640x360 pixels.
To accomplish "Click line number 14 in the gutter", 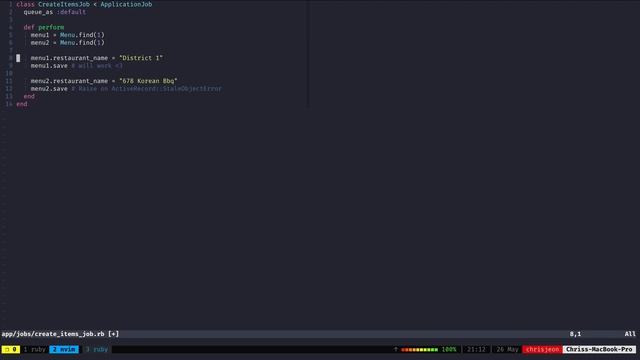I will point(9,104).
